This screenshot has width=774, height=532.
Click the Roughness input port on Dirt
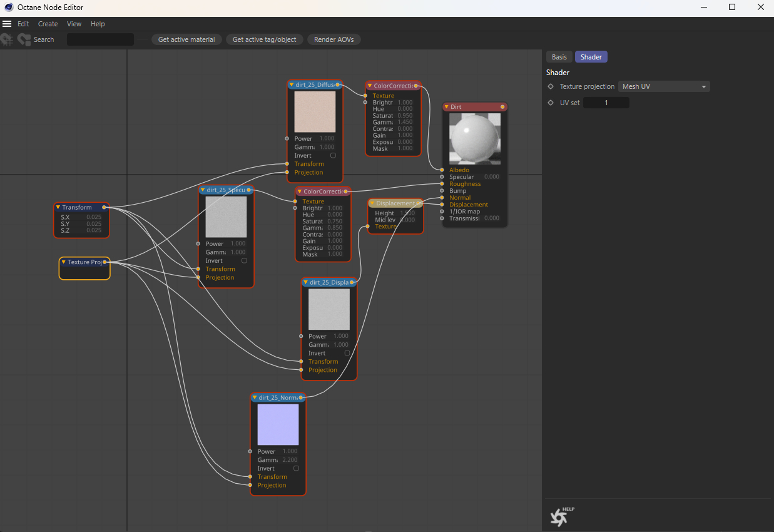coord(442,184)
